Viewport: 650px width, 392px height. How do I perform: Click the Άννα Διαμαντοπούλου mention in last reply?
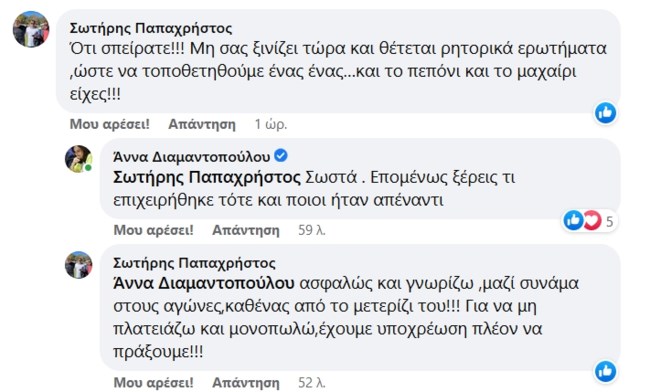(x=204, y=283)
